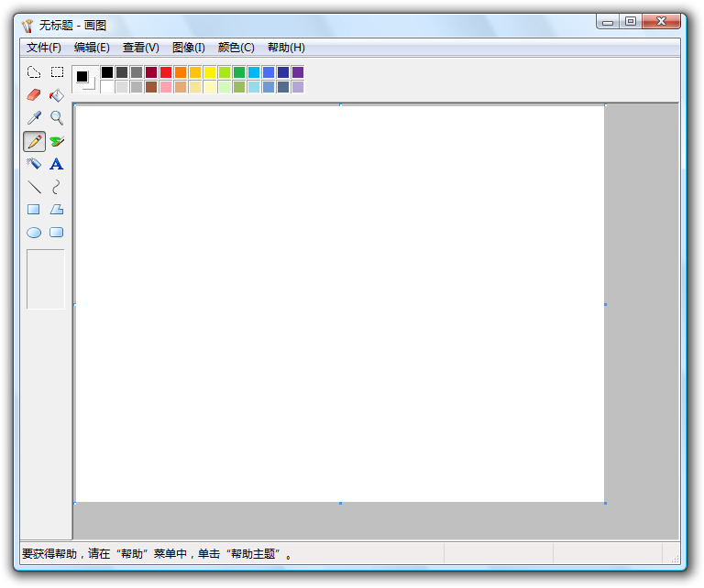Select the Airbrush spray tool
Screen dimensions: 704x588
[x=34, y=164]
